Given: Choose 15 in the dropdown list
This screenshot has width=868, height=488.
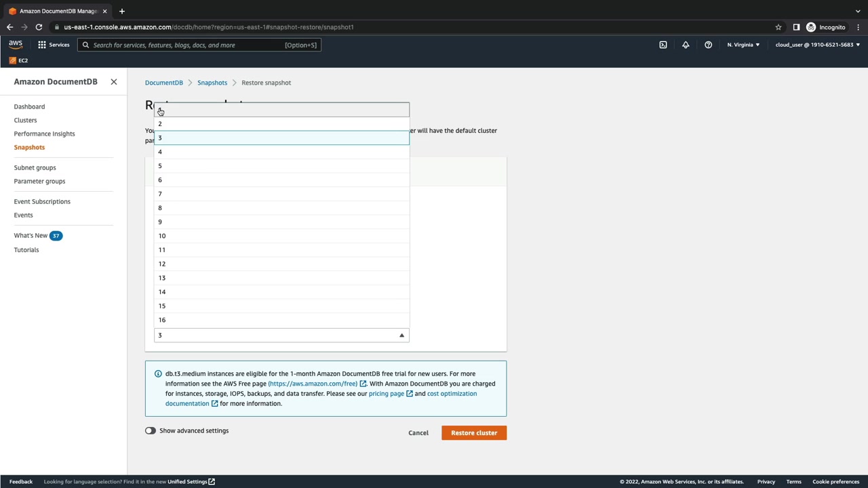Looking at the screenshot, I should click(281, 306).
